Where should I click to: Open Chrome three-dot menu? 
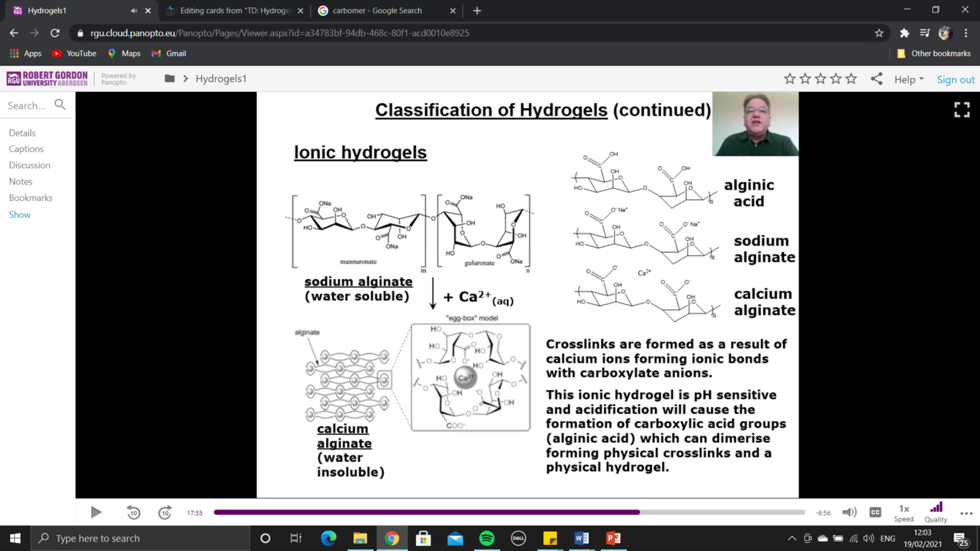(x=966, y=33)
